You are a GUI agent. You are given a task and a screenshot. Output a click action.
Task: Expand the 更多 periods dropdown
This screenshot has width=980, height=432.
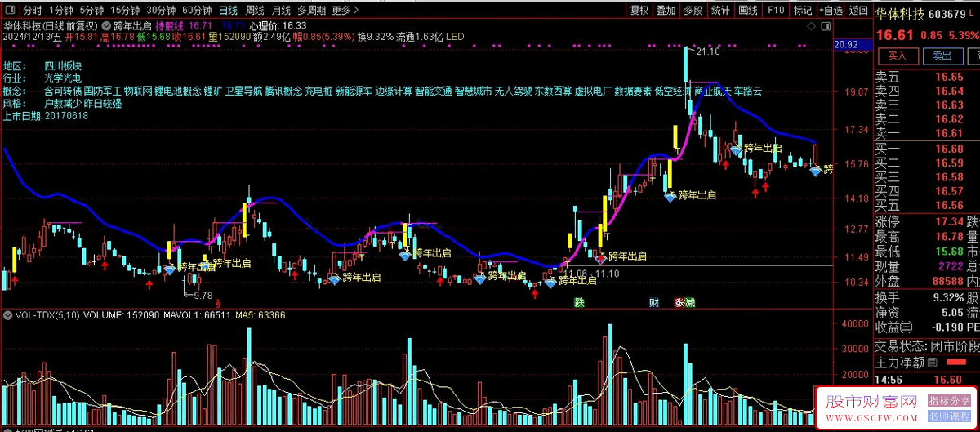345,11
